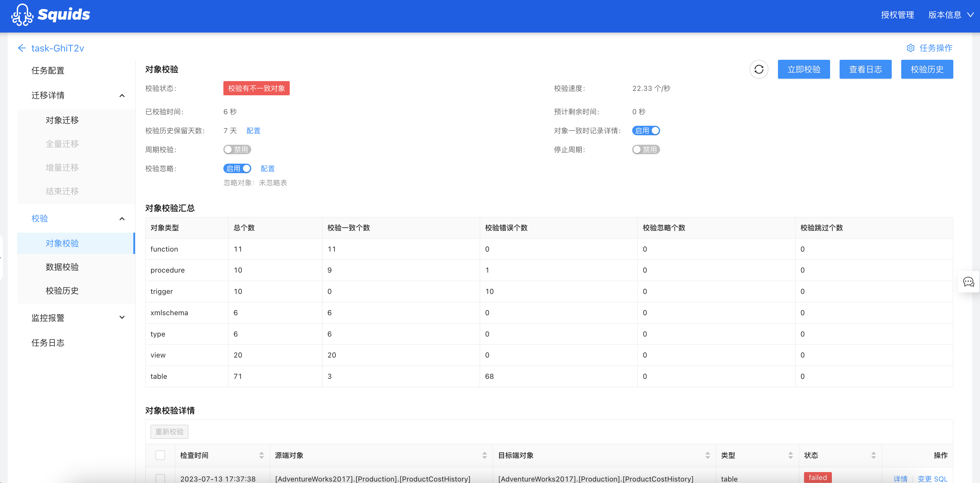Viewport: 980px width, 483px height.
Task: Open 详情 for ProductCostHistory row
Action: tap(900, 479)
